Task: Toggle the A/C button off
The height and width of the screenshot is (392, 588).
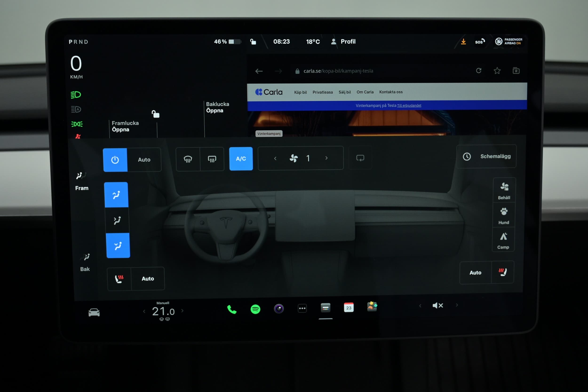Action: [x=241, y=159]
